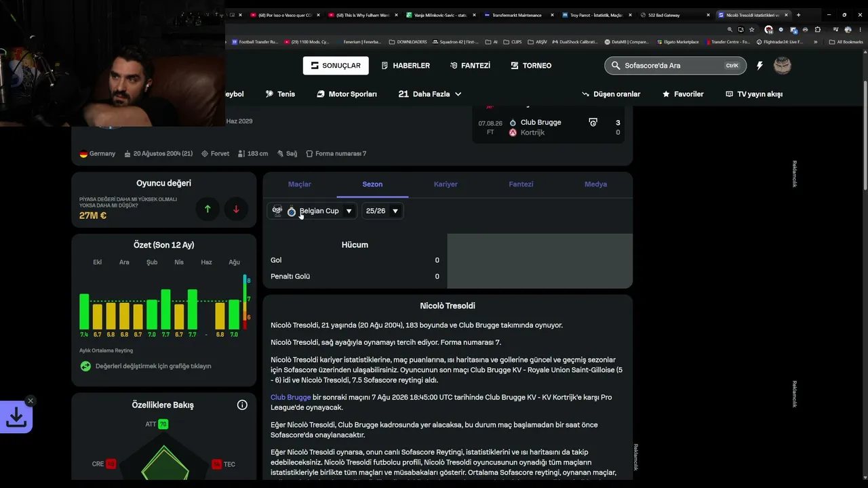Switch to This is Why Fulham YouTube tab

coord(364,15)
